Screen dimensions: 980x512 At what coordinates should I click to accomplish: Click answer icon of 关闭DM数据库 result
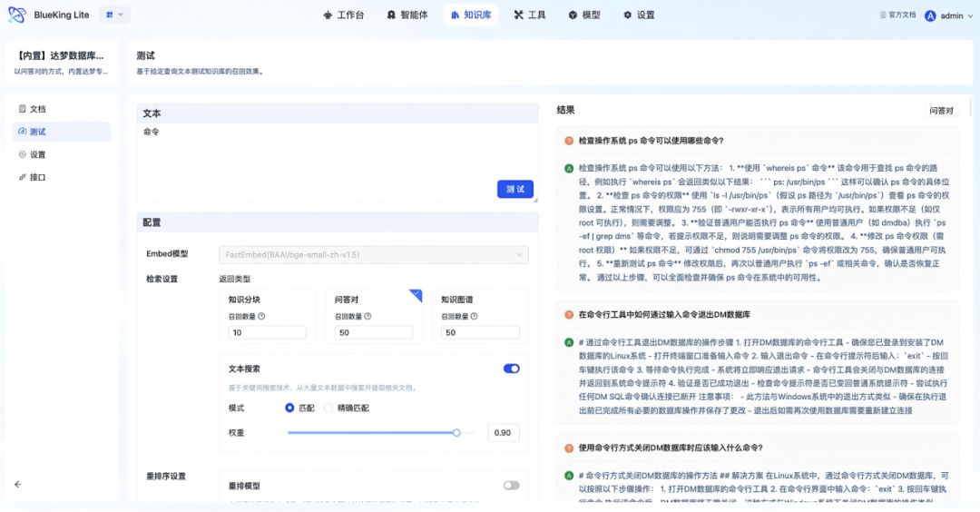(569, 476)
